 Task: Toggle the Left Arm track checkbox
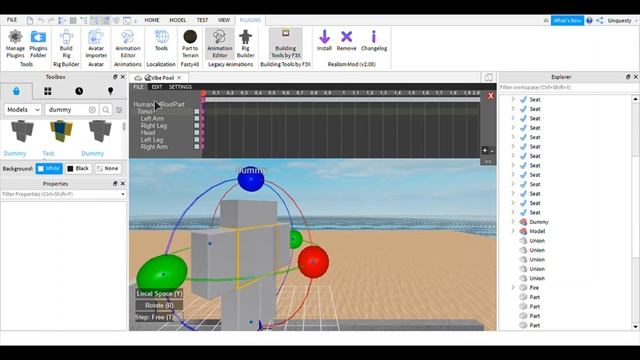pyautogui.click(x=197, y=118)
